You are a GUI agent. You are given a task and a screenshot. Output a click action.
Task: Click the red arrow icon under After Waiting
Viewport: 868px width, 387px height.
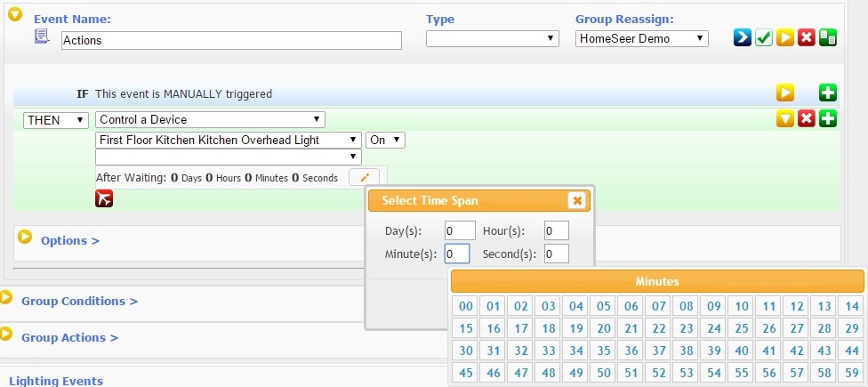104,198
